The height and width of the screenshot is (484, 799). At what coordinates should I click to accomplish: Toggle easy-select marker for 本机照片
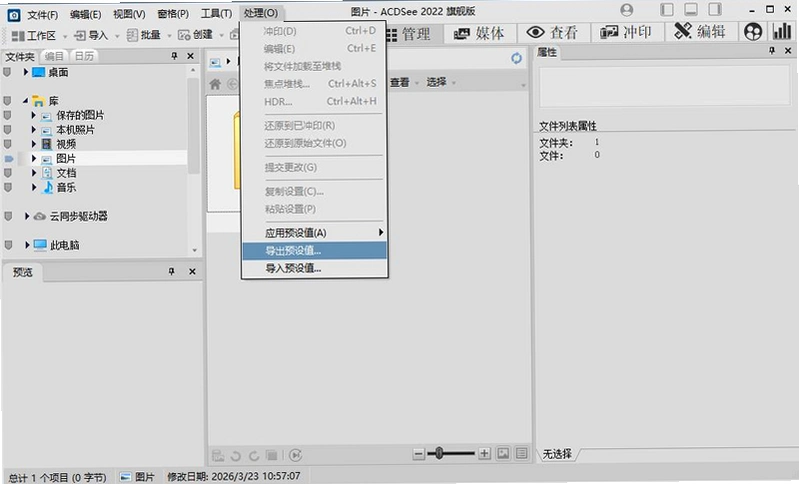(7, 130)
